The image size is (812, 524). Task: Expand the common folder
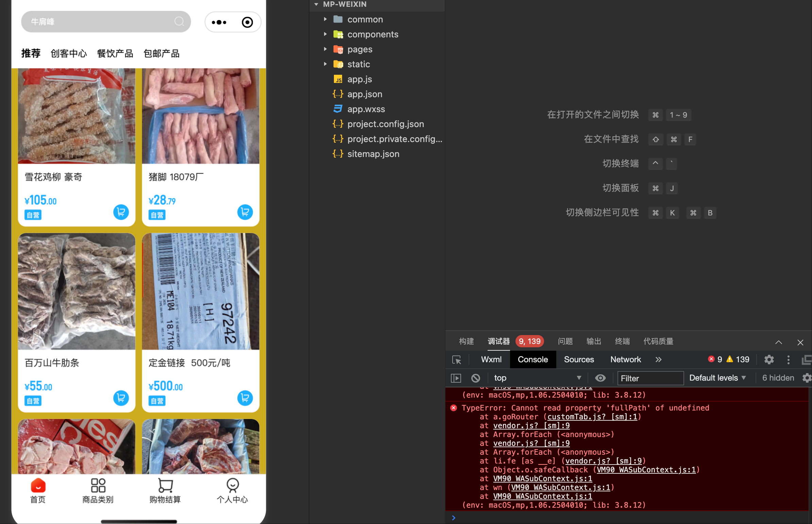coord(325,19)
